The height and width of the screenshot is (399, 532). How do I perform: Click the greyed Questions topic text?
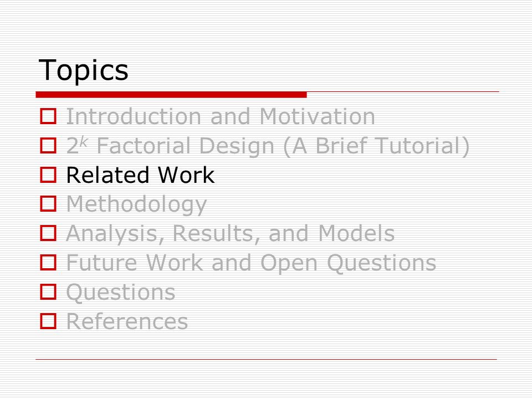pos(121,293)
